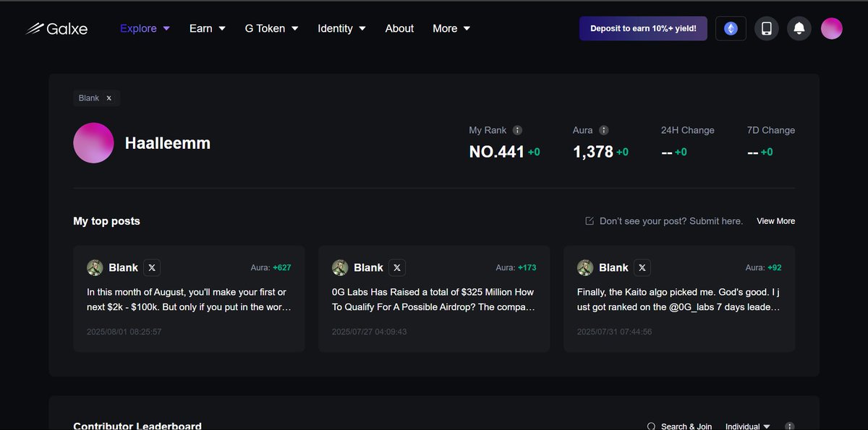Expand the More menu
The image size is (868, 430).
pyautogui.click(x=451, y=28)
